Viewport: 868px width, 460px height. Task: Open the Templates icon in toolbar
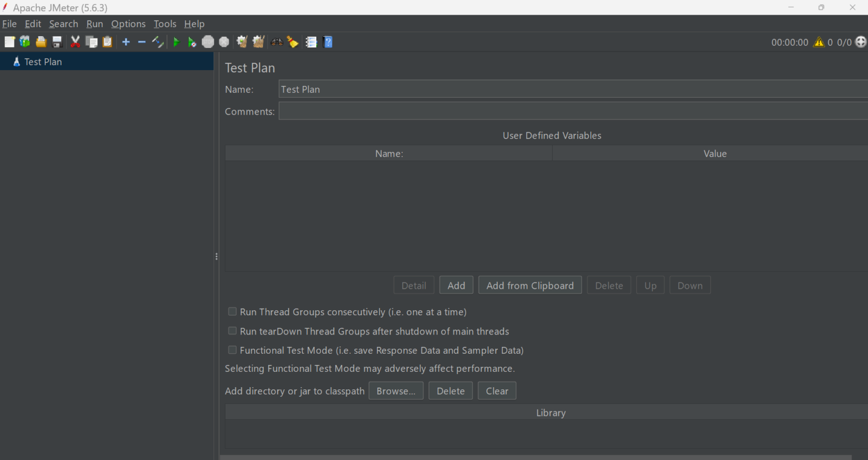coord(25,41)
